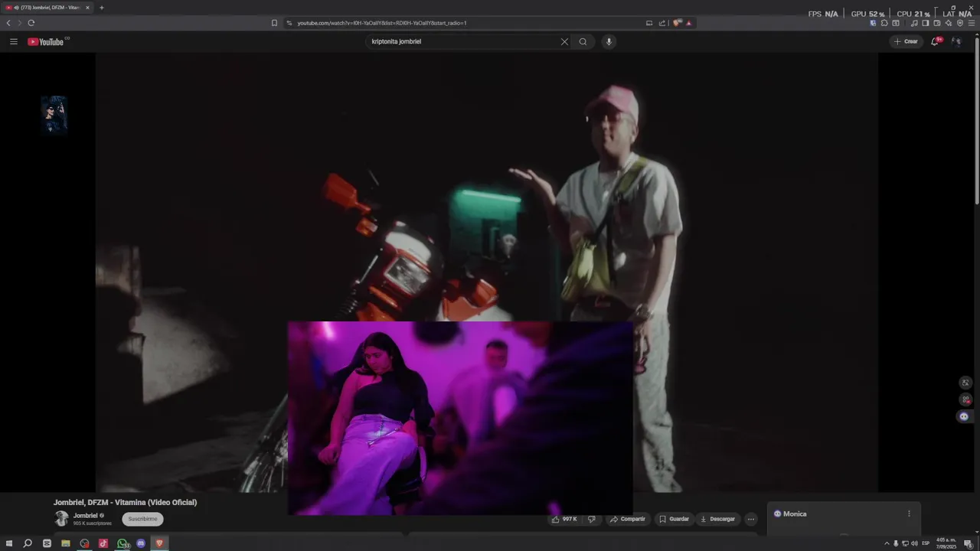Screen dimensions: 980x551
Task: Open Brave browser taskbar icon
Action: pyautogui.click(x=159, y=543)
